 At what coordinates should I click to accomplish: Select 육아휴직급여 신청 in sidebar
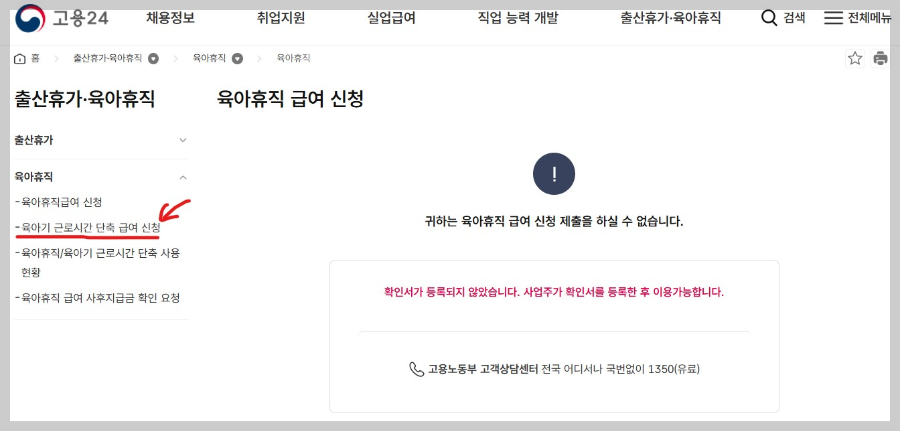[59, 202]
